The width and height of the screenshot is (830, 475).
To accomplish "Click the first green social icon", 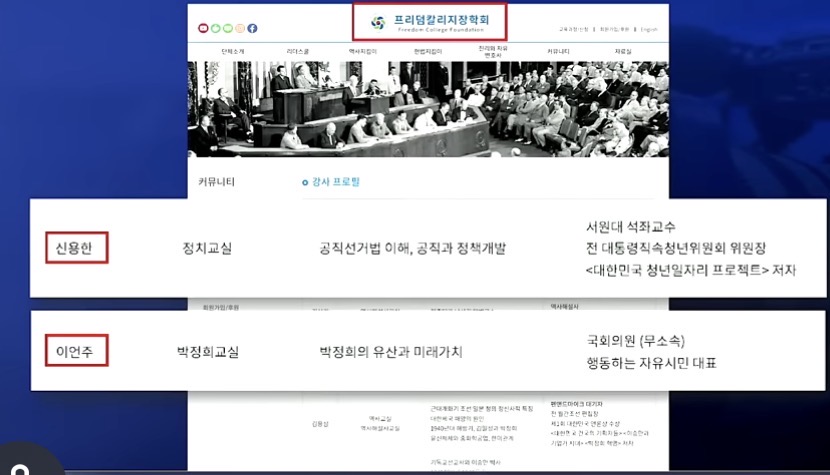I will 216,29.
